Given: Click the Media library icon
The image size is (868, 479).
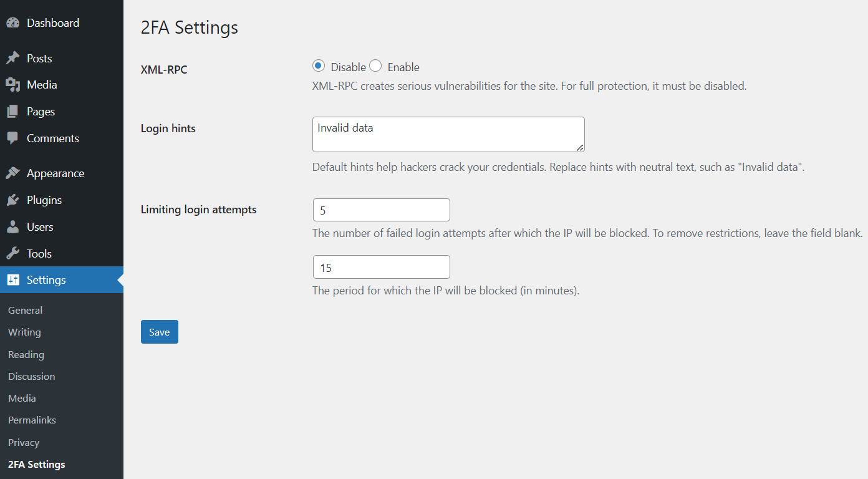Looking at the screenshot, I should (13, 85).
